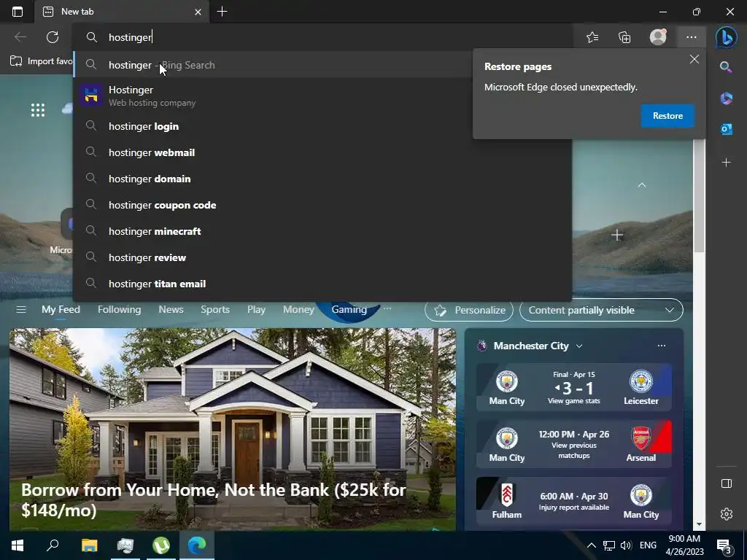Click the New tab browser tab
747x560 pixels.
(121, 12)
